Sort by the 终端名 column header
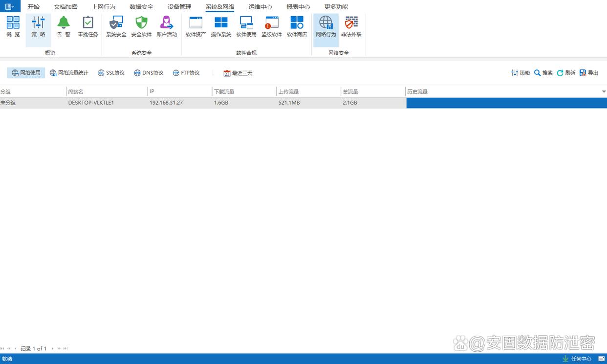Viewport: 607px width, 364px height. pos(107,91)
